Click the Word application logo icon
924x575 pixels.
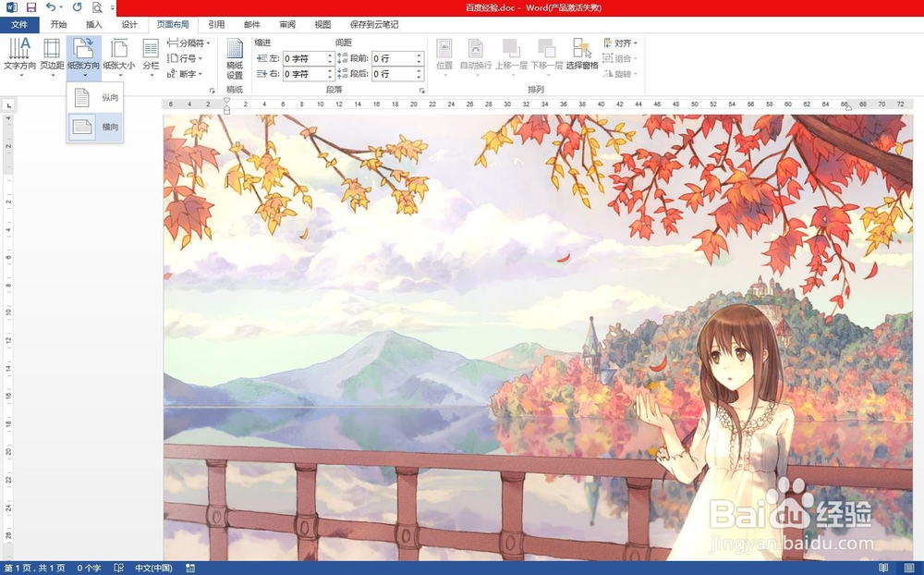click(11, 7)
